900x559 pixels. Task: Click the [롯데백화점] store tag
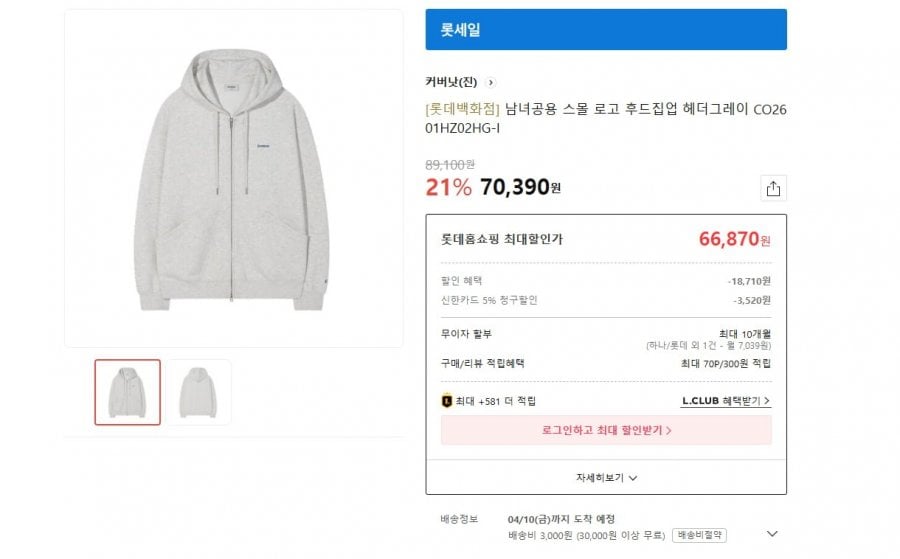(463, 109)
